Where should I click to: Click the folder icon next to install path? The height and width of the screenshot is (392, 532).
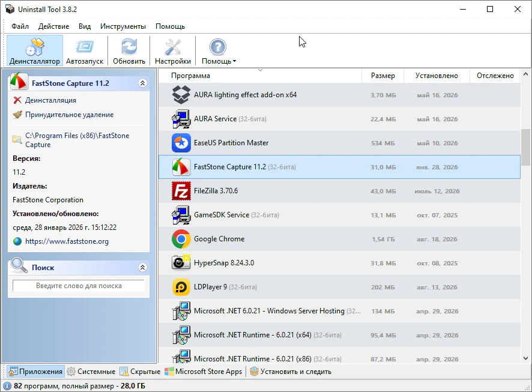click(17, 139)
